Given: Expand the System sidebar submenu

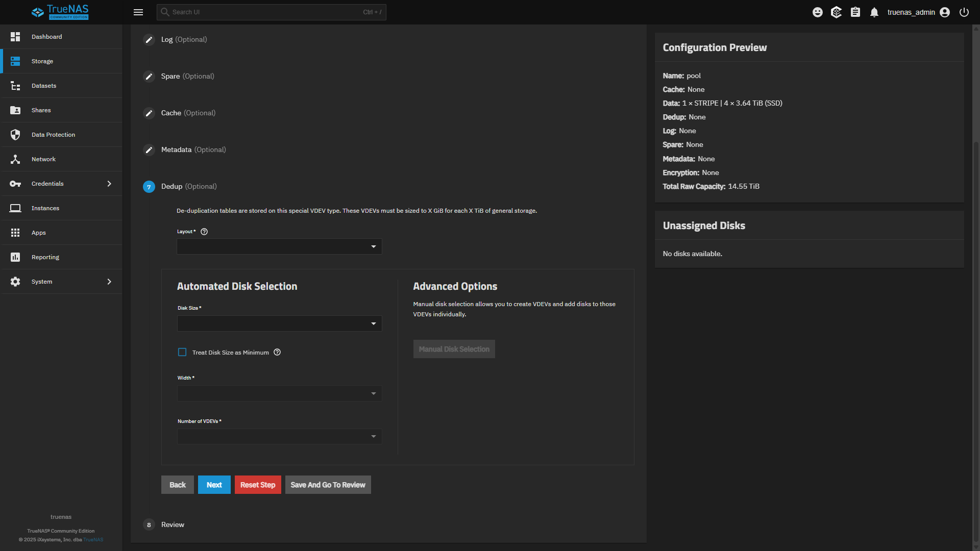Looking at the screenshot, I should [x=109, y=282].
